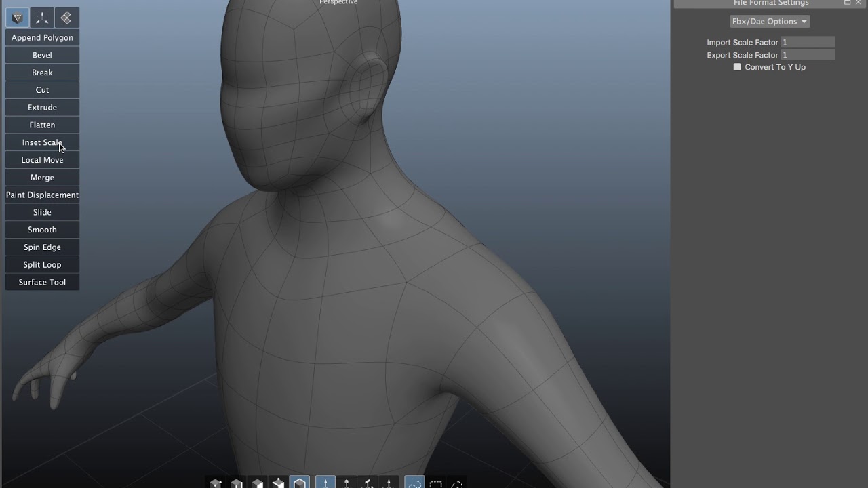Viewport: 868px width, 488px height.
Task: Start the Paint Displacement tool
Action: 42,195
